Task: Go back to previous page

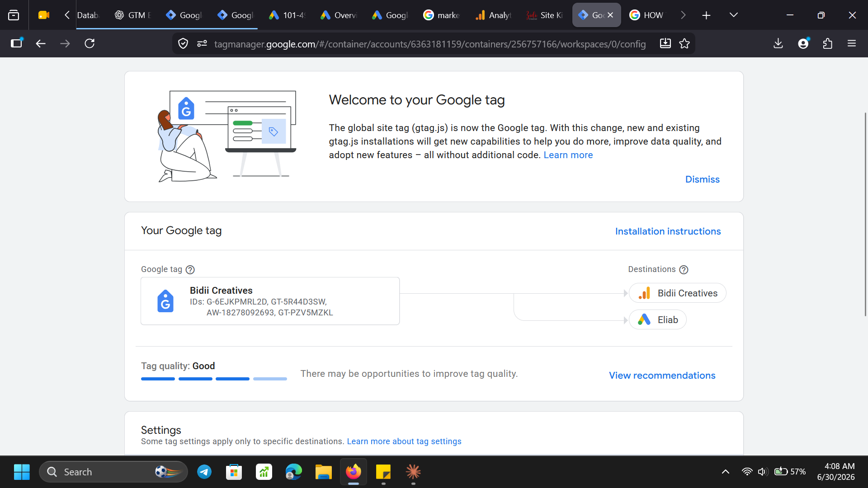Action: [41, 43]
